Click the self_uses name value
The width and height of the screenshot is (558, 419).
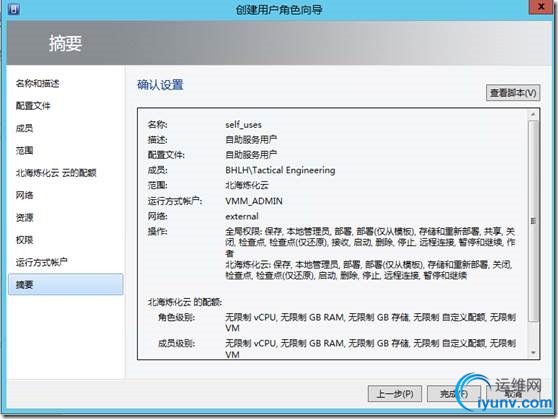click(x=243, y=125)
